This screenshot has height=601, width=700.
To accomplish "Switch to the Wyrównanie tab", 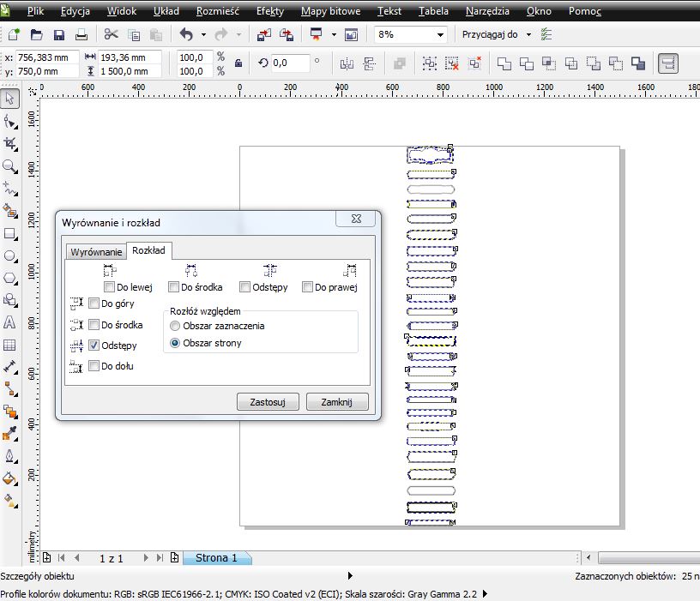I will 96,251.
